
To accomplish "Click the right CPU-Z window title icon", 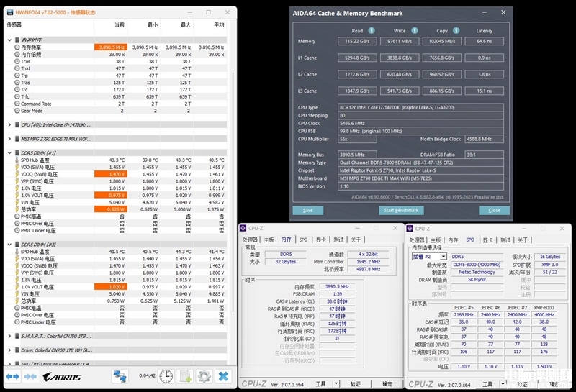I will coord(410,229).
